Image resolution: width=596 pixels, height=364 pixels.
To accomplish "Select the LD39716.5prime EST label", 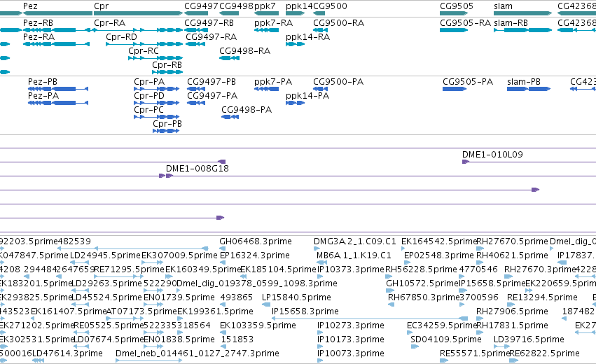I will point(529,339).
